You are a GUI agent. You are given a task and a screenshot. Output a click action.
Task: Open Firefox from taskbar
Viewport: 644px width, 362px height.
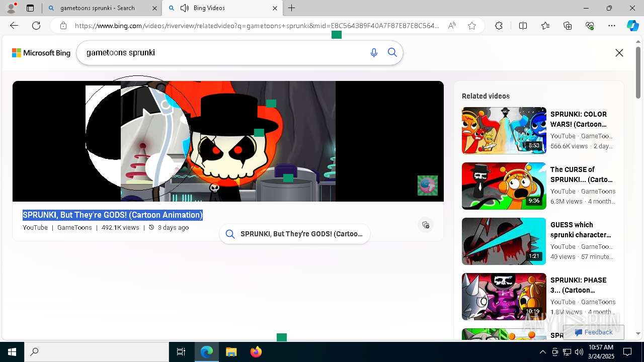[256, 352]
